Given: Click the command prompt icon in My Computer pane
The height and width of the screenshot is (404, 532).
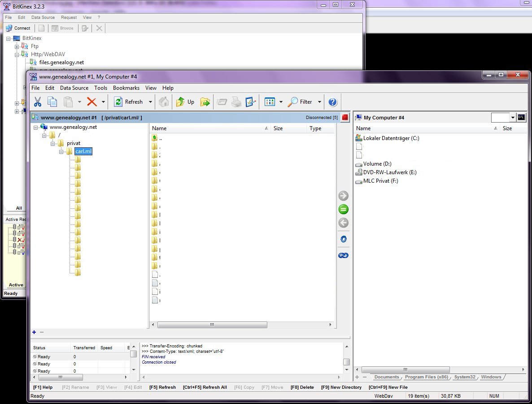Looking at the screenshot, I should (x=521, y=118).
